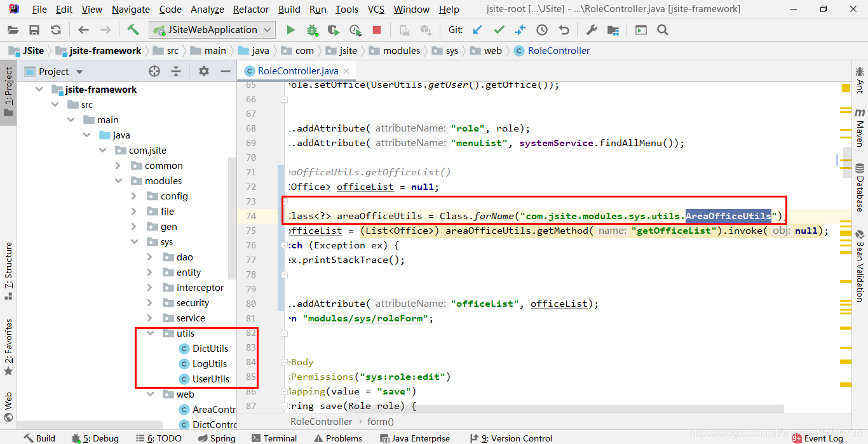The image size is (868, 444).
Task: Open the 6: TODO tool window
Action: click(158, 438)
